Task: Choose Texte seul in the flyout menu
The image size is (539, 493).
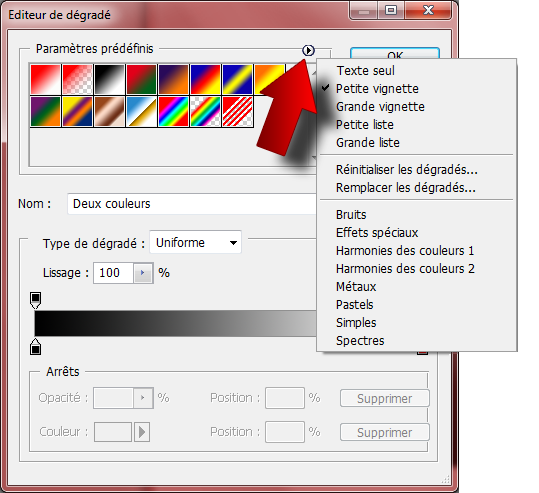Action: tap(365, 70)
